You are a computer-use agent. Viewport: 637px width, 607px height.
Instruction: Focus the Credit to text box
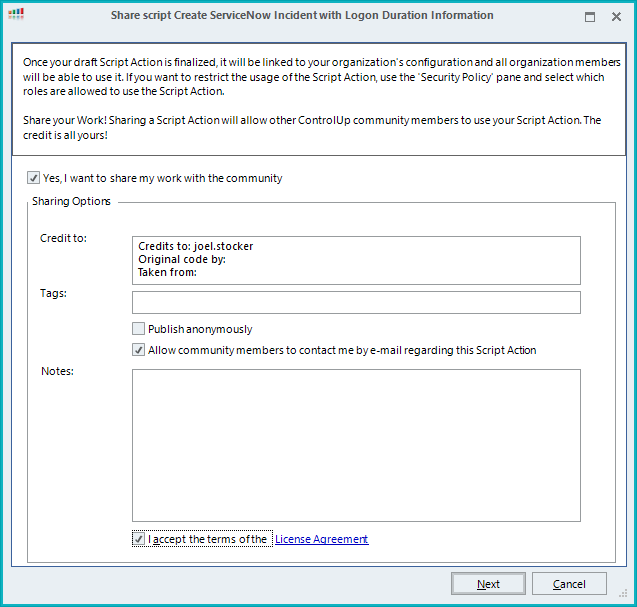356,260
